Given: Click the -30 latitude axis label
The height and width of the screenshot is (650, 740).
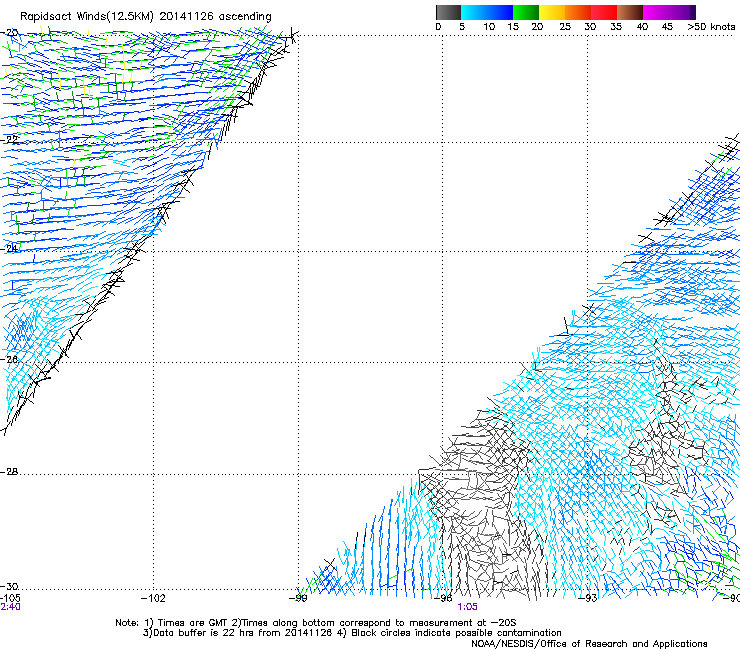Looking at the screenshot, I should [x=9, y=586].
